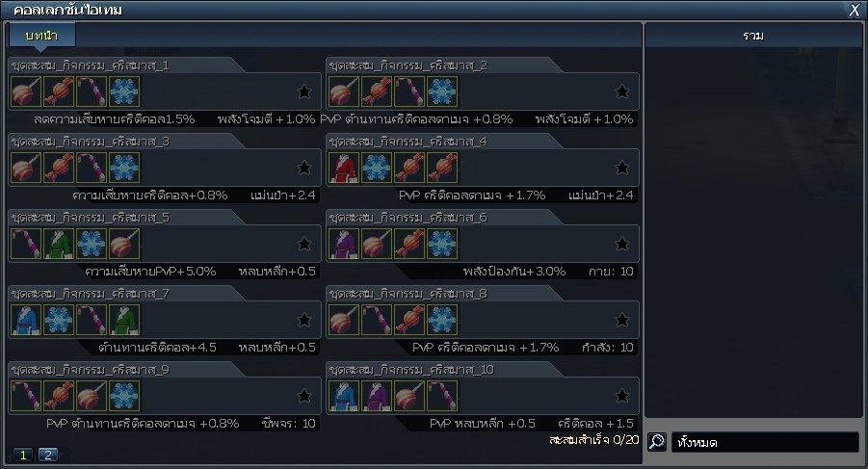Open the ทั้งหมด filter dropdown
Screen dimensions: 868x469
point(765,442)
